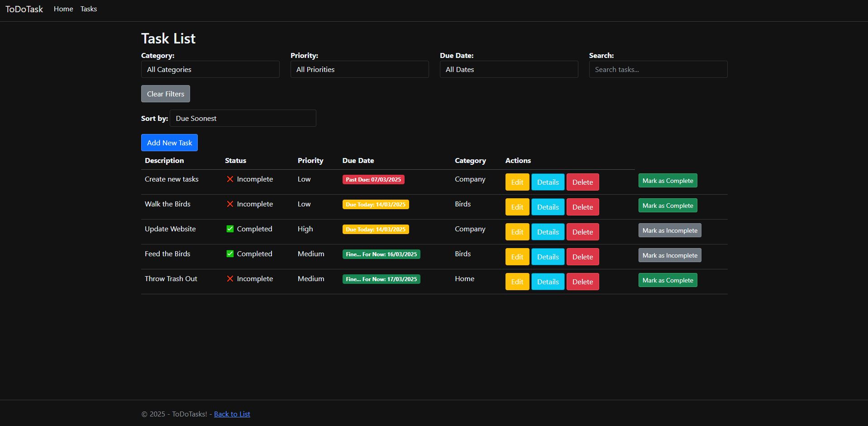
Task: Open the Category filter dropdown
Action: point(210,69)
